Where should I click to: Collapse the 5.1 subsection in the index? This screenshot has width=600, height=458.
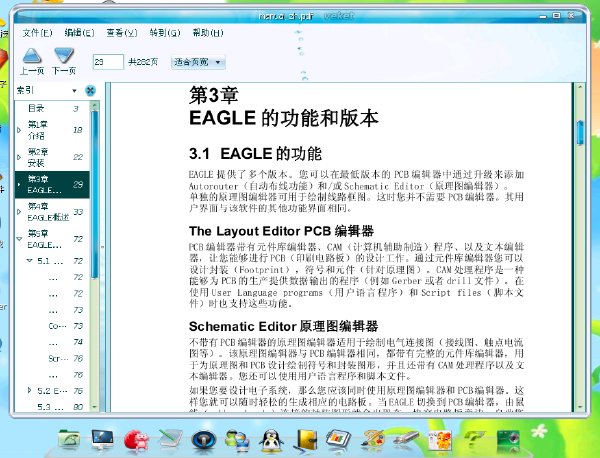[29, 261]
